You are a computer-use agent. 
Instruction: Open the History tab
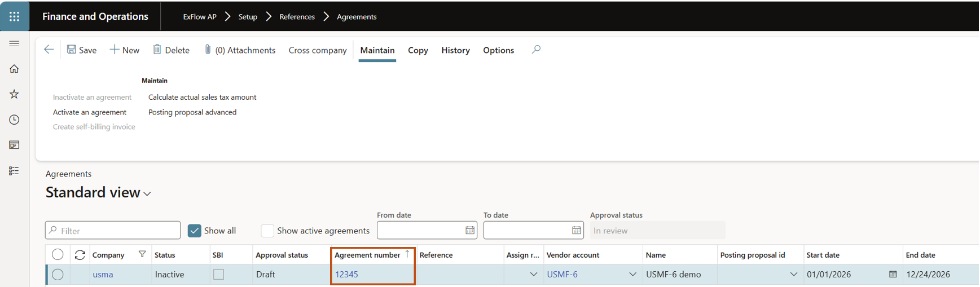tap(455, 50)
